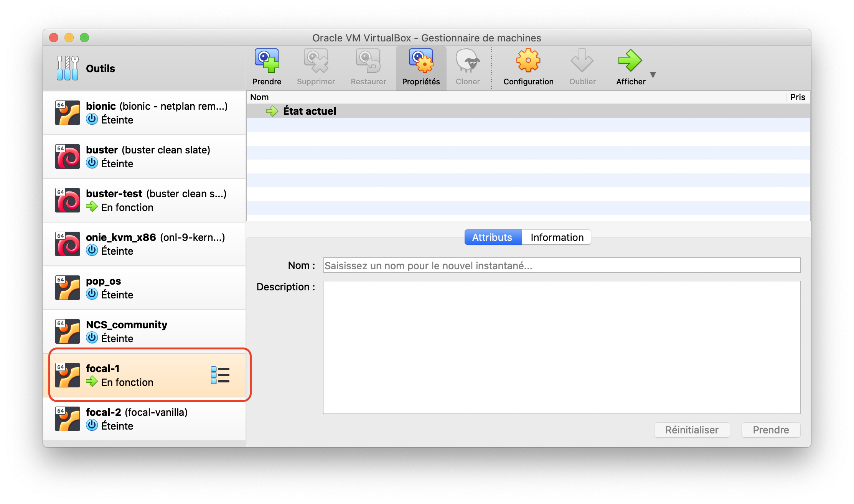Viewport: 854px width, 504px height.
Task: Expand the Afficher dropdown arrow
Action: (x=653, y=75)
